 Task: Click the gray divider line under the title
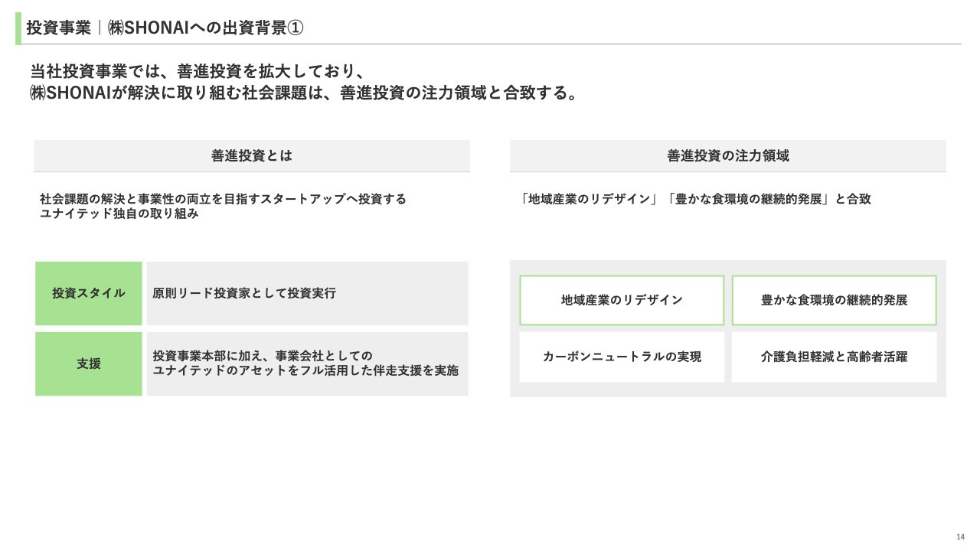(536, 44)
